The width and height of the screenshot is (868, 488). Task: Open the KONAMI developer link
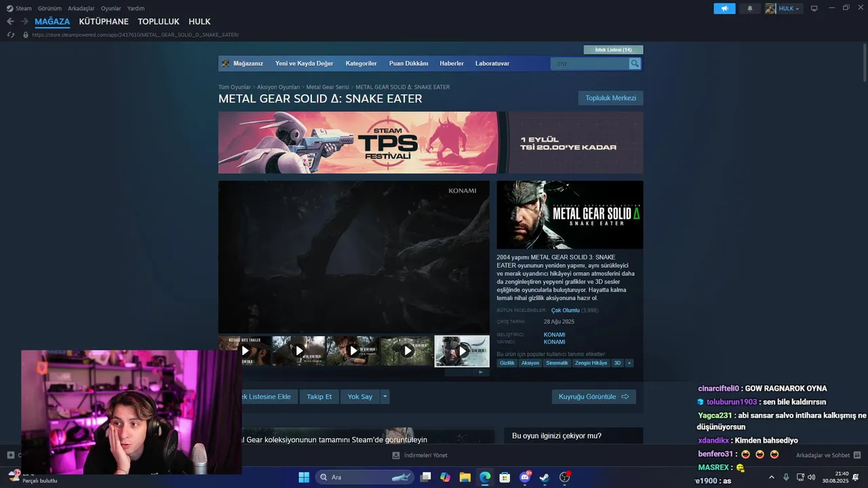pos(554,335)
